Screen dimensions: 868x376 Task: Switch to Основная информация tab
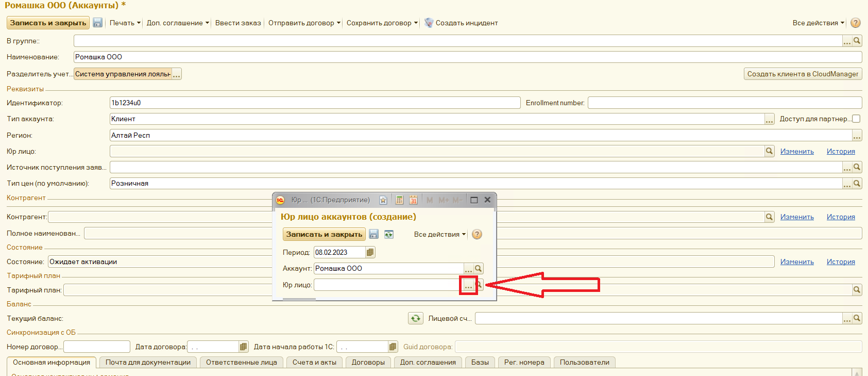click(52, 363)
